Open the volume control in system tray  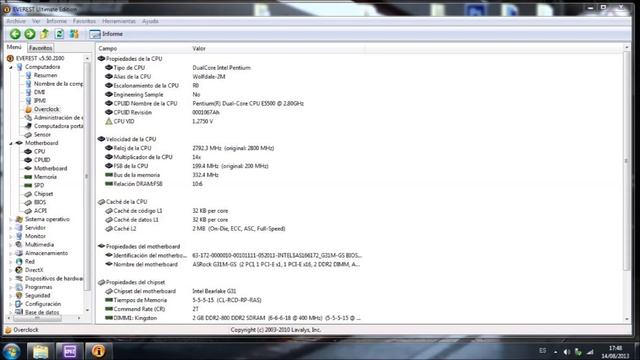pyautogui.click(x=567, y=352)
